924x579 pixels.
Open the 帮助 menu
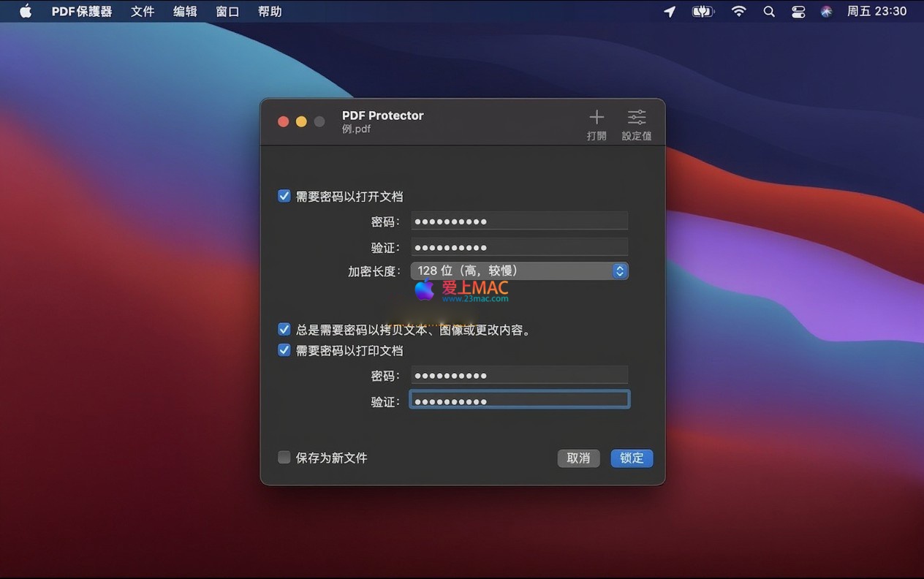click(x=270, y=12)
